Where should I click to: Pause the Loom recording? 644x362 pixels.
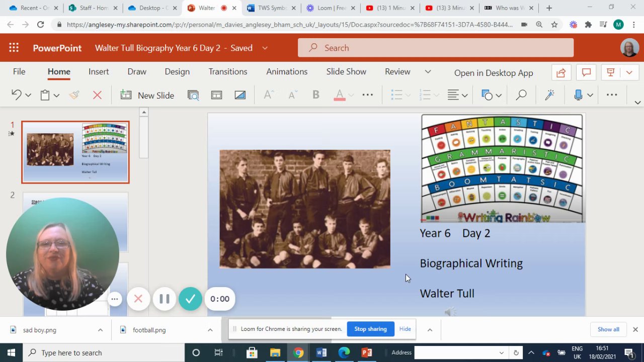(x=165, y=299)
